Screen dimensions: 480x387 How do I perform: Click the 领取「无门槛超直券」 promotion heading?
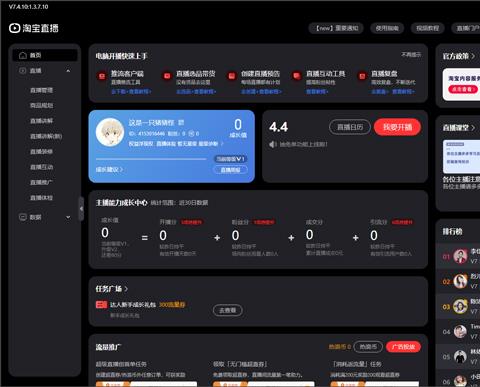point(240,364)
